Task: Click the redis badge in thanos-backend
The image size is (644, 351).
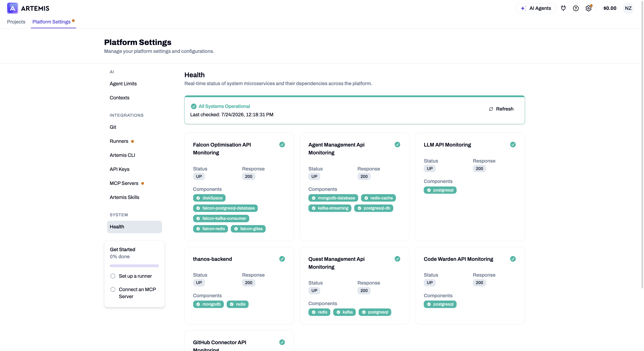Action: (x=238, y=304)
